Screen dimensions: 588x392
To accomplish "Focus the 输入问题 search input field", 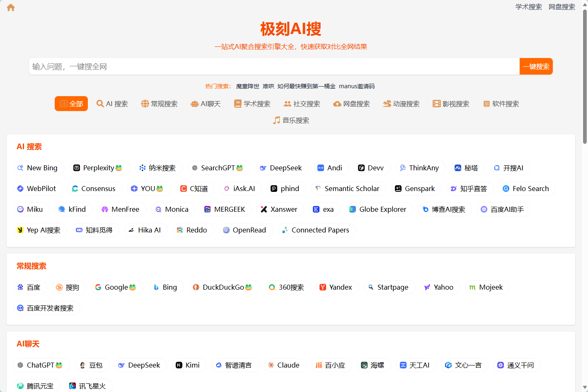I will 274,66.
